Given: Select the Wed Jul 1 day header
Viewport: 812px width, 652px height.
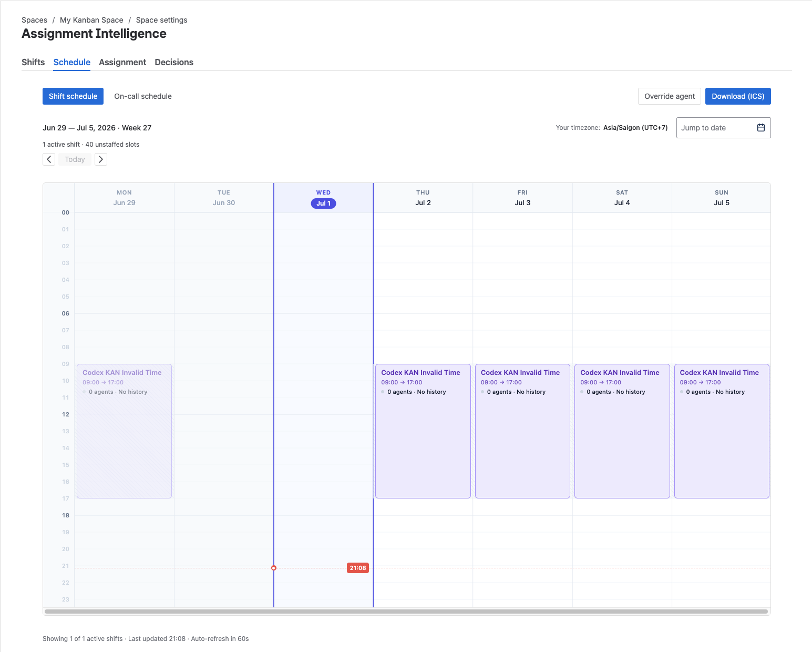Looking at the screenshot, I should click(x=323, y=198).
